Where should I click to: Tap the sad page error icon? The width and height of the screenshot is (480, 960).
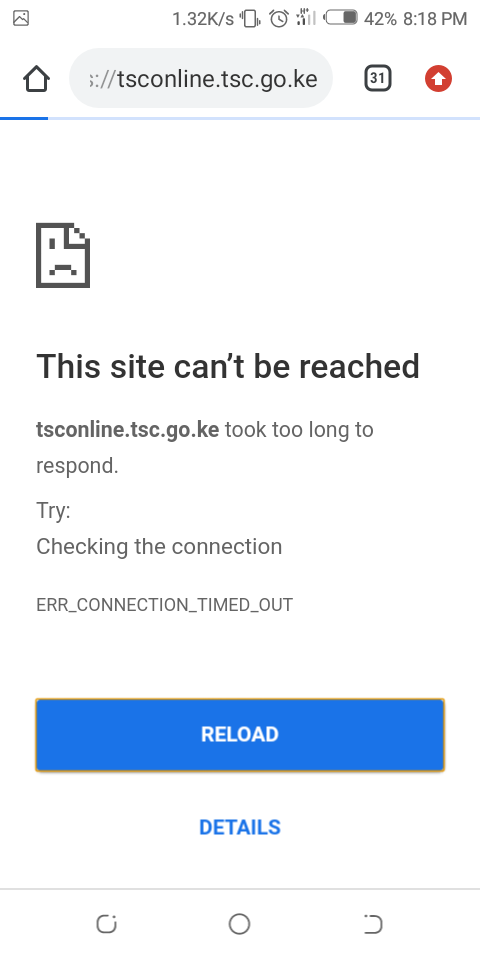pos(63,255)
